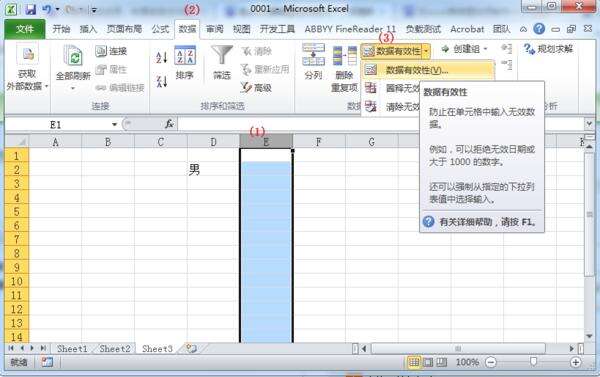Click the zoom out minus button

point(491,362)
